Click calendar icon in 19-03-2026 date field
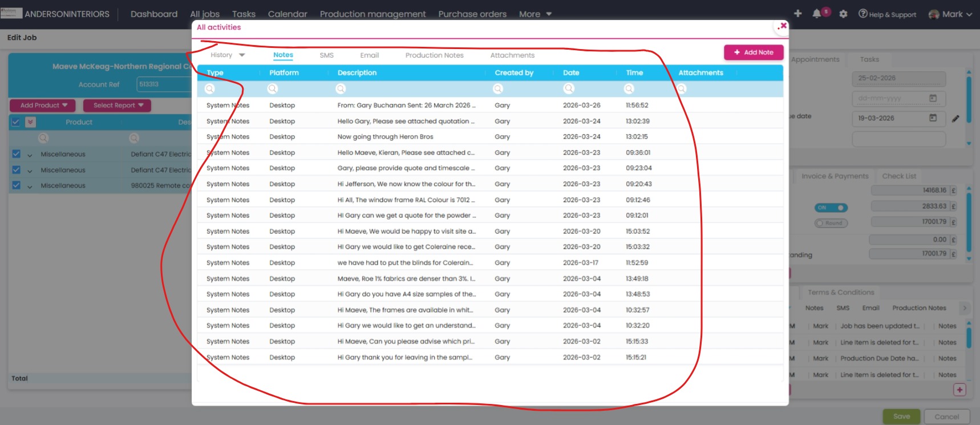980x425 pixels. 933,118
